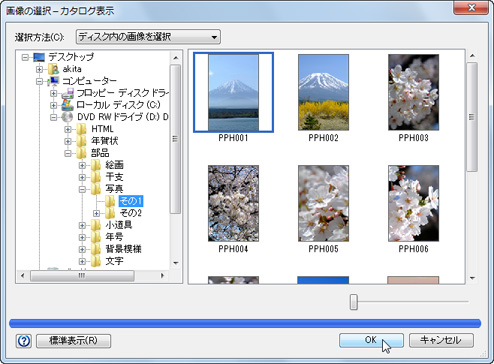Expand the HTML folder node

68,129
